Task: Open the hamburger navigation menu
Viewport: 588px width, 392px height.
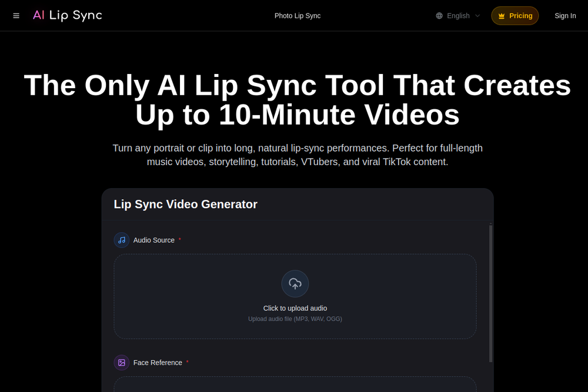Action: click(16, 15)
